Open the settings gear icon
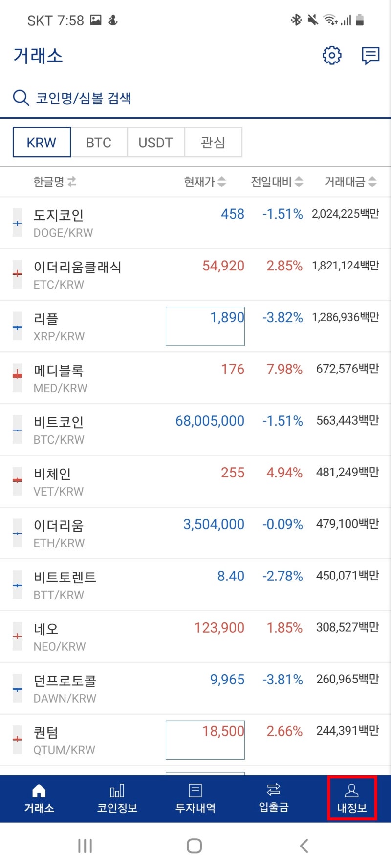This screenshot has height=868, width=391. pos(331,55)
